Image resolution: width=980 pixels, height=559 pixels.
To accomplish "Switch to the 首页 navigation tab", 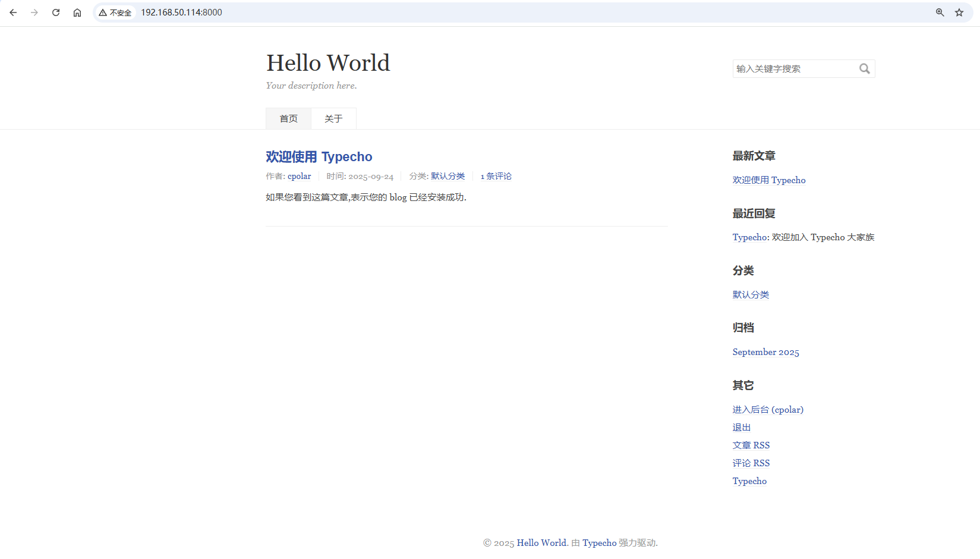I will 289,119.
